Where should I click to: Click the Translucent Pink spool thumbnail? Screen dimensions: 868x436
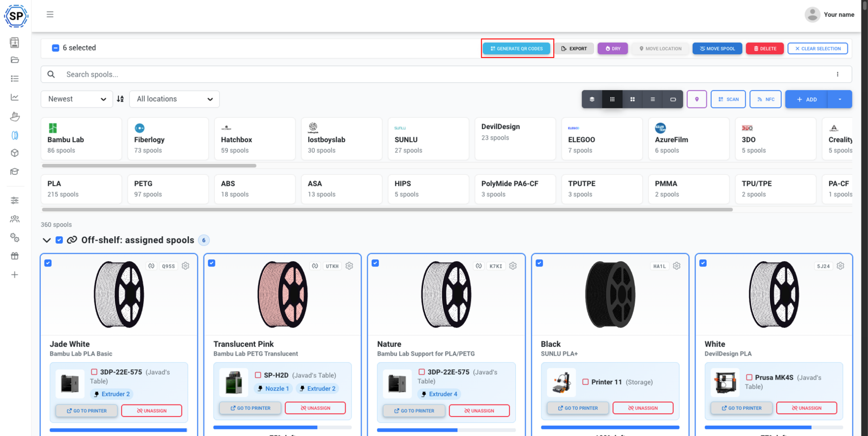[283, 294]
